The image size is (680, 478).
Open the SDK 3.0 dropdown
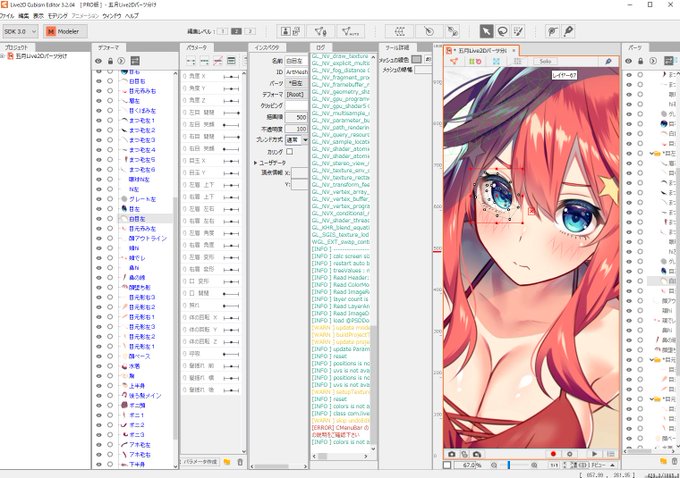20,32
